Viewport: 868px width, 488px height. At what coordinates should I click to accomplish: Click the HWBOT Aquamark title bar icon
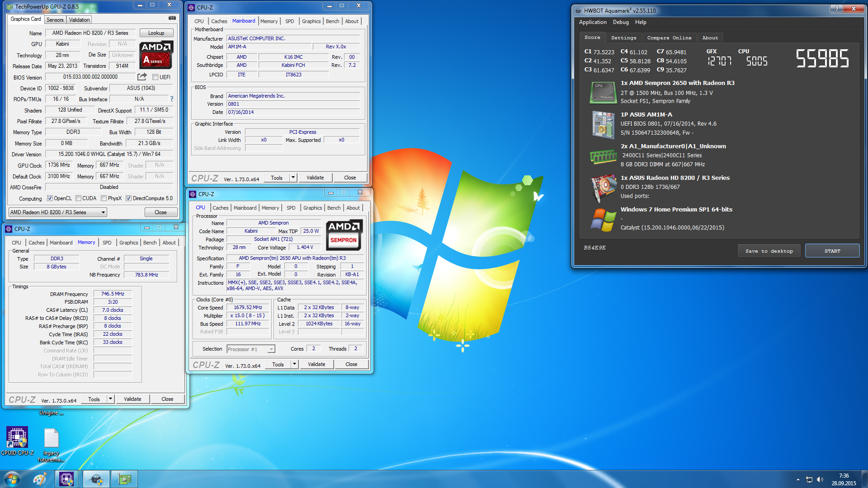578,10
